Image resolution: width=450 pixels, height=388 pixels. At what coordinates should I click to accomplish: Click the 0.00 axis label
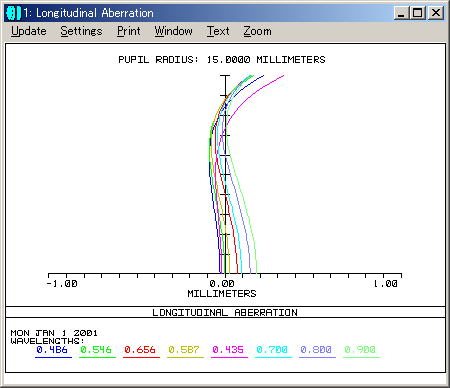(x=222, y=284)
